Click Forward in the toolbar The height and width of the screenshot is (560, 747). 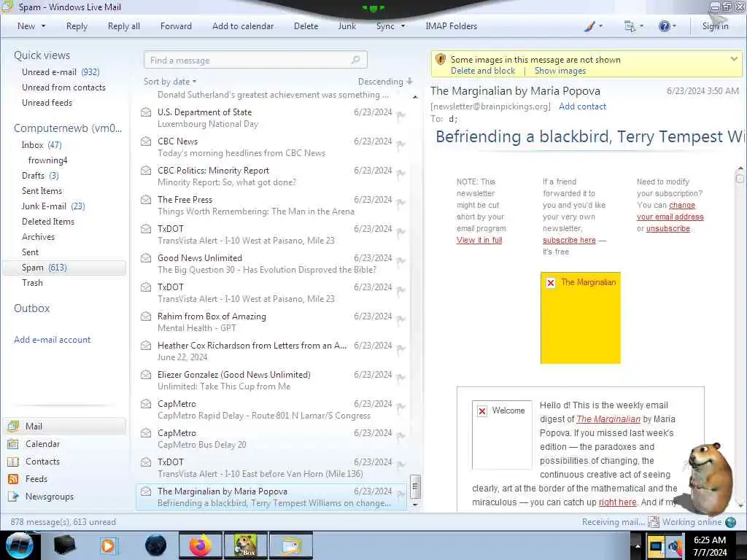pos(176,26)
